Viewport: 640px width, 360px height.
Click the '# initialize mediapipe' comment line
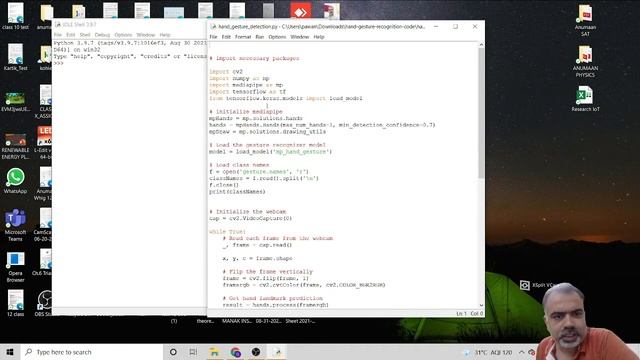pos(246,111)
